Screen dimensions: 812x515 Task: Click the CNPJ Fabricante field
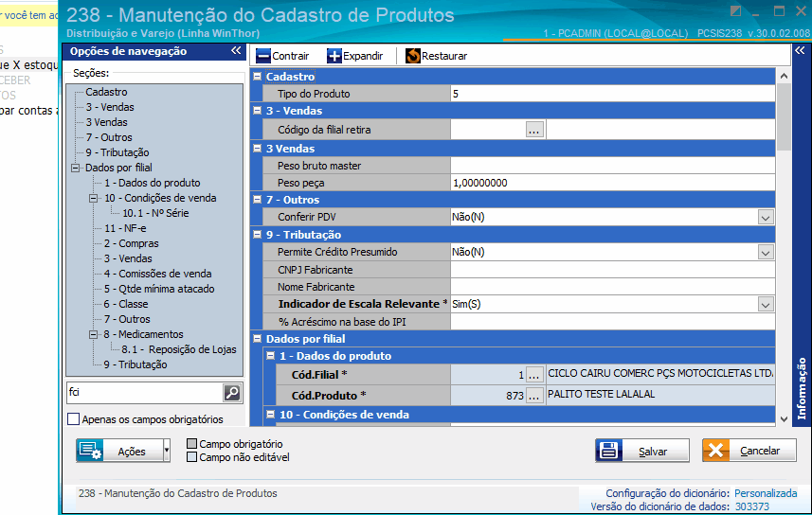point(613,270)
